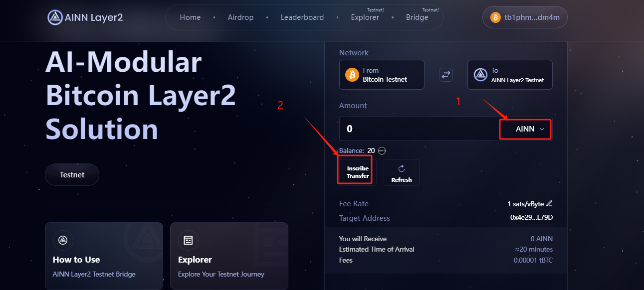Go to the Airdrop page
The width and height of the screenshot is (644, 290).
tap(240, 17)
